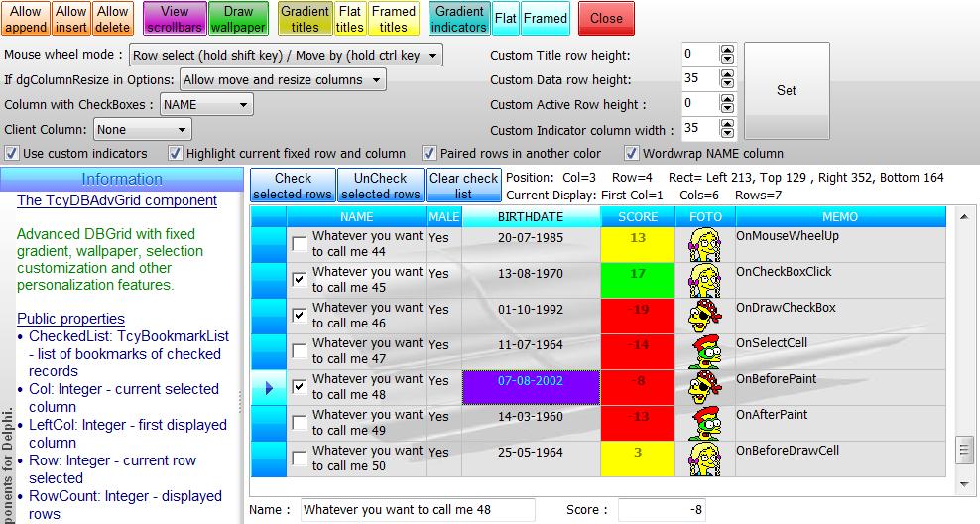
Task: Click the foto icon in row 49
Action: coord(704,424)
